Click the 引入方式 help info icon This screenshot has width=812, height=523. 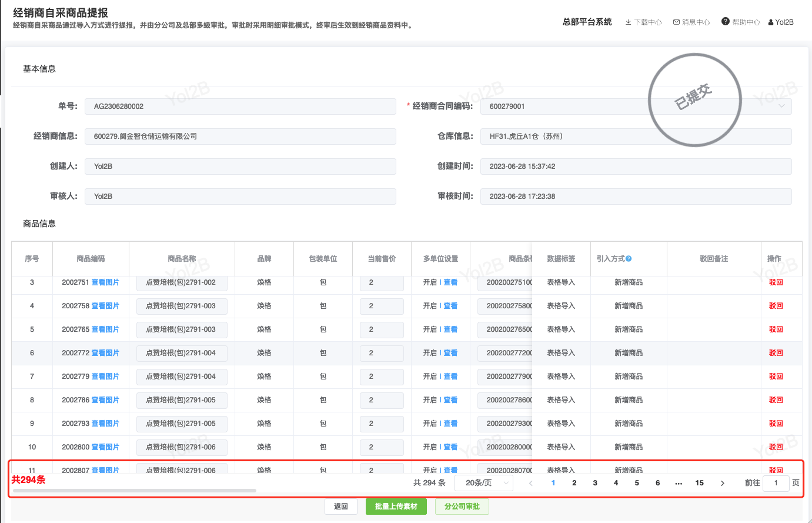629,259
